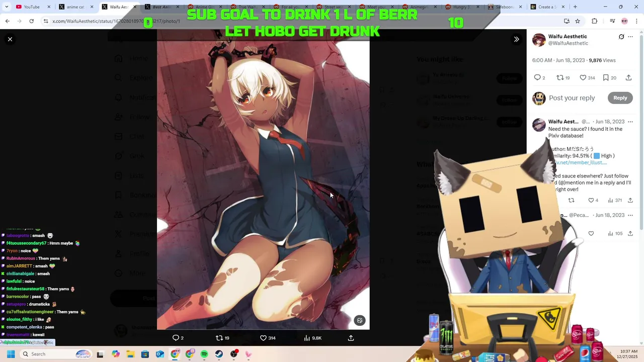The height and width of the screenshot is (362, 644).
Task: Click the taskbar Search box
Action: point(56,354)
